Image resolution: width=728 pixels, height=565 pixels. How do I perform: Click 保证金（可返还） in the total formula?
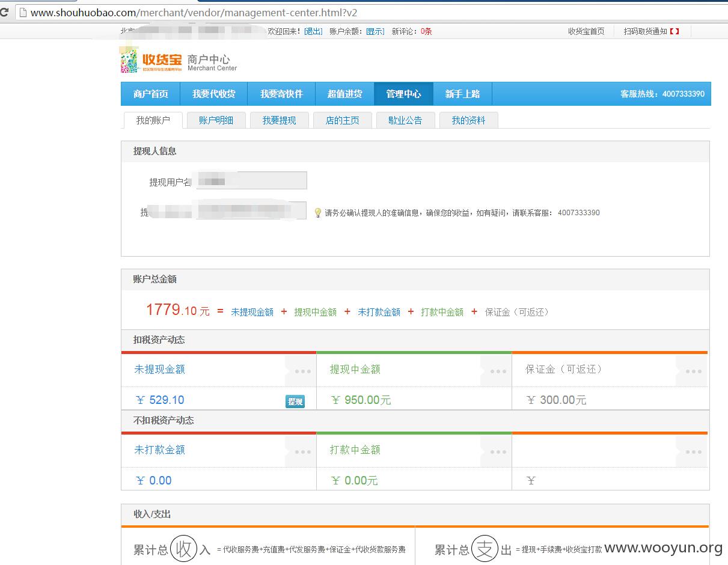click(x=517, y=312)
